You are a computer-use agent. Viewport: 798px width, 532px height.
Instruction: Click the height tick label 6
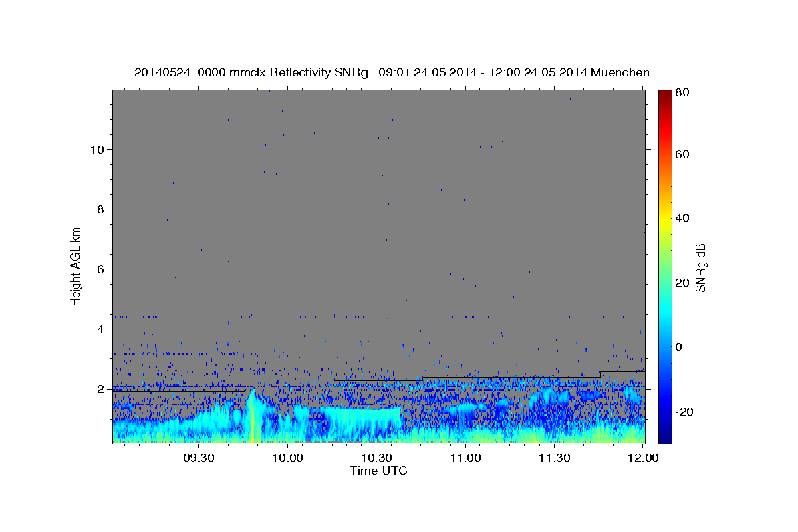[x=102, y=269]
